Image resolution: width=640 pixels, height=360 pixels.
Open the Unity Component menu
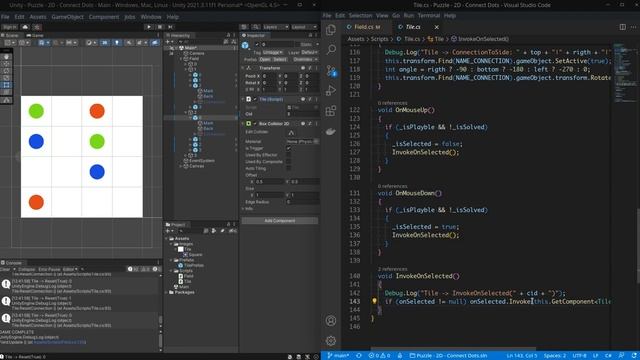104,17
